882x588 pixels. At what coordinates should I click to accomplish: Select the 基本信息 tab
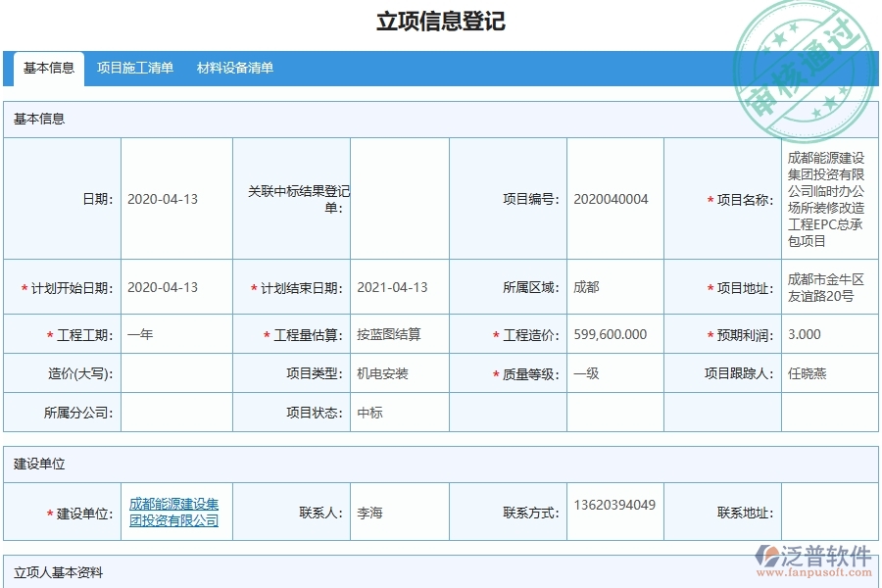click(51, 69)
